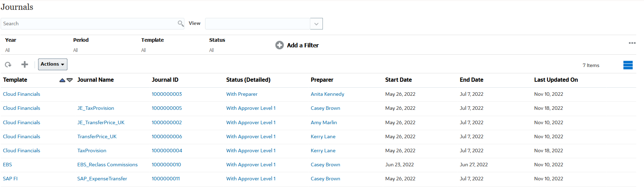Screen dimensions: 644x187
Task: Click preparer Anita Kennedy link
Action: point(327,94)
